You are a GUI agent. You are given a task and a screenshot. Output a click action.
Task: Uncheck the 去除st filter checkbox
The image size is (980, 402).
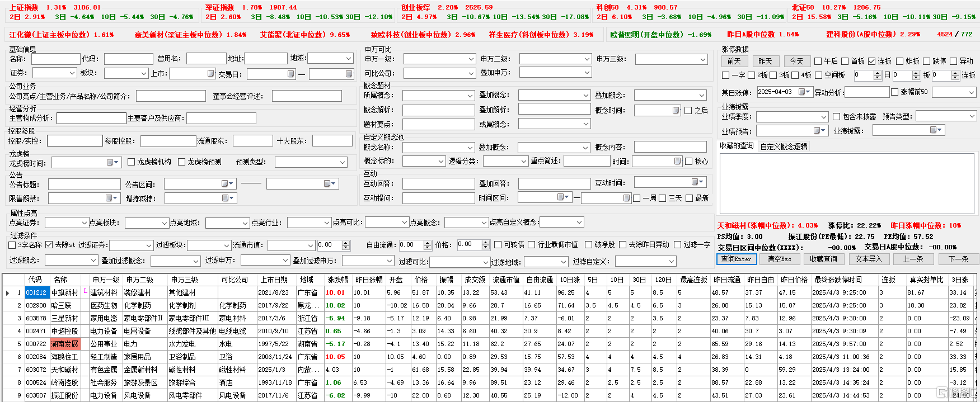coord(49,245)
